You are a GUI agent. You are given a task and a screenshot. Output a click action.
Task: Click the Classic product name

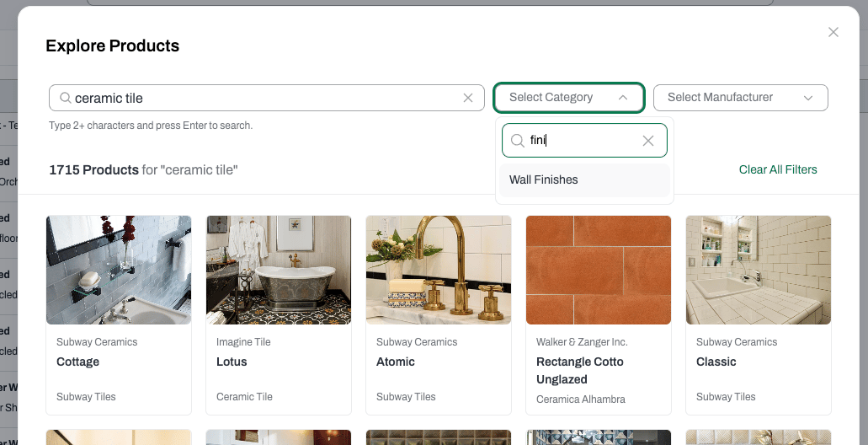point(716,362)
